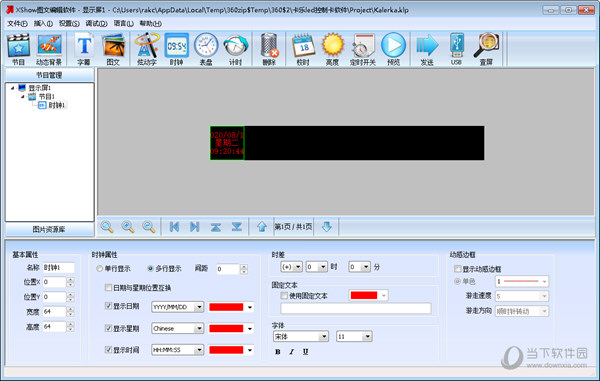Click the 删除 delete trash icon

(x=269, y=49)
